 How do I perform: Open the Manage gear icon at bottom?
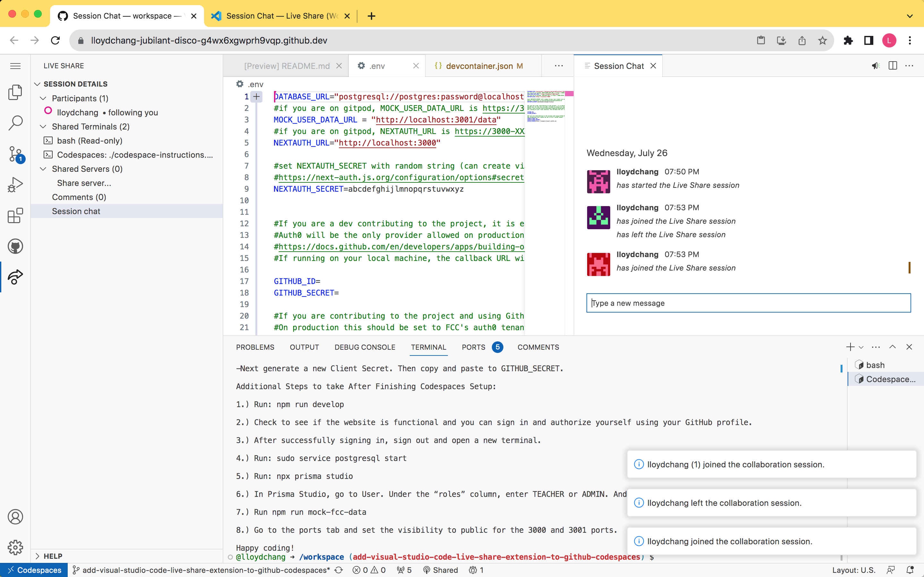tap(15, 547)
